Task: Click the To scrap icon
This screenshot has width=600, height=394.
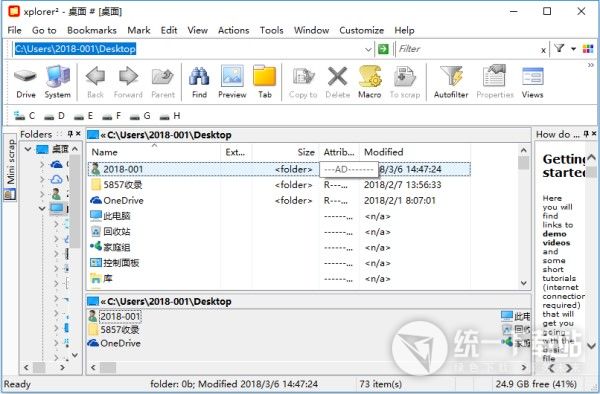Action: (x=405, y=82)
